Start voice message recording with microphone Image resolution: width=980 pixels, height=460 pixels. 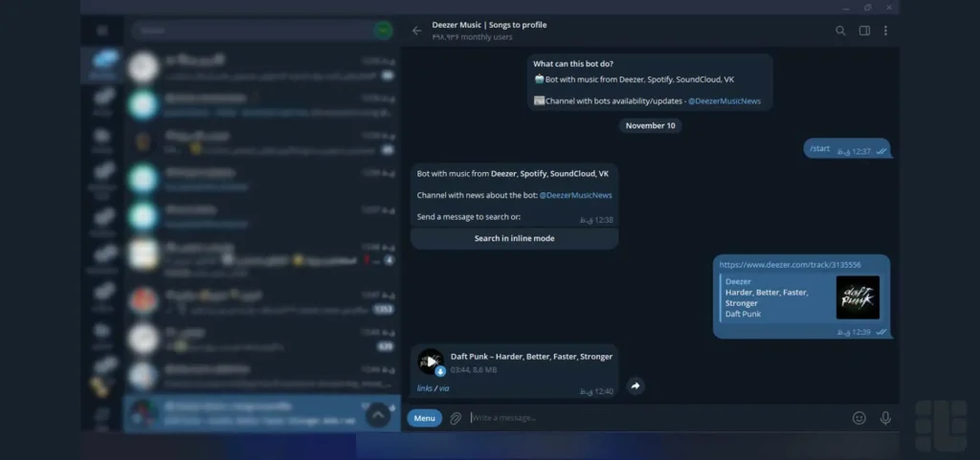(x=885, y=418)
